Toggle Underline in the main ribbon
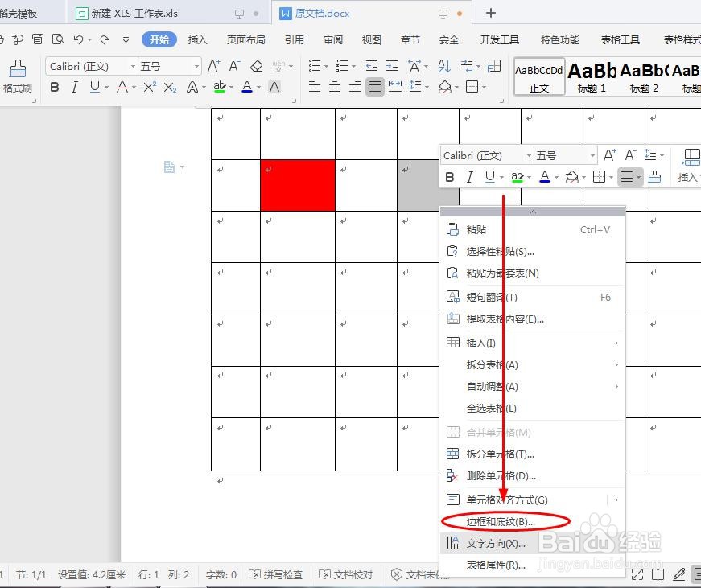 [x=94, y=87]
